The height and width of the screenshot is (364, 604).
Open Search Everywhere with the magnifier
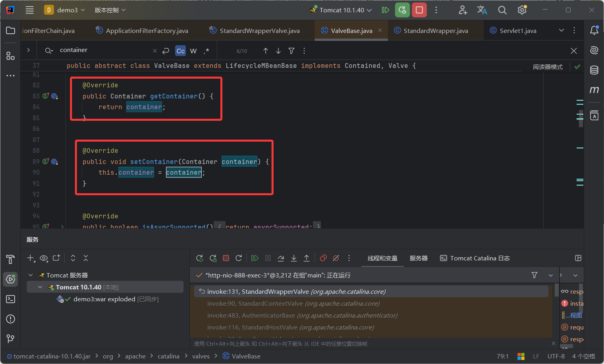point(502,10)
